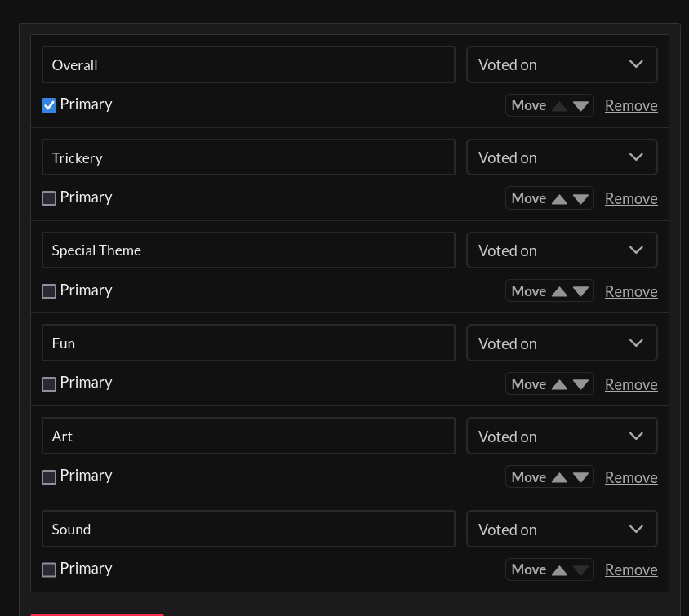The height and width of the screenshot is (616, 689).
Task: Move Overall criterion down
Action: coord(581,106)
